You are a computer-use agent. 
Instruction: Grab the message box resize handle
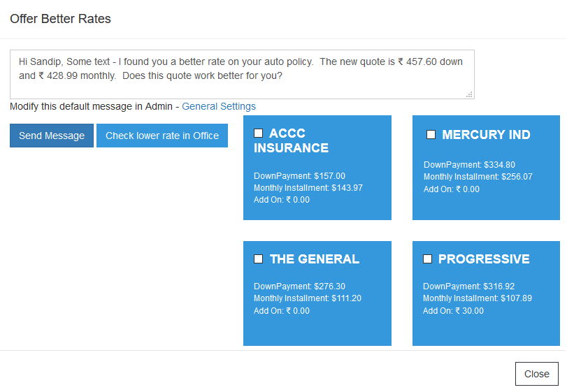click(470, 94)
